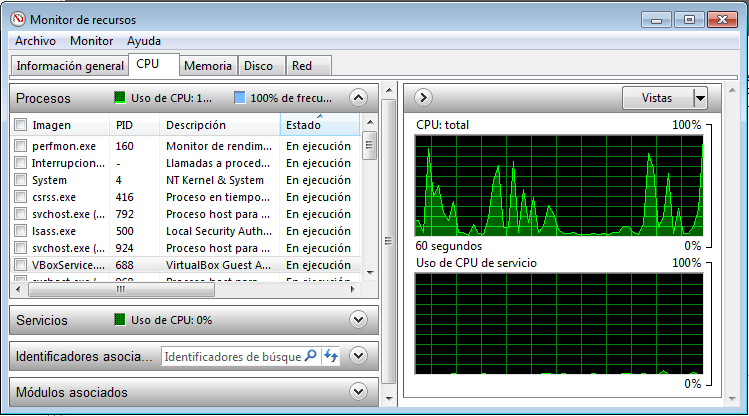Check the perfmon.exe process checkbox
This screenshot has width=749, height=416.
pyautogui.click(x=20, y=146)
